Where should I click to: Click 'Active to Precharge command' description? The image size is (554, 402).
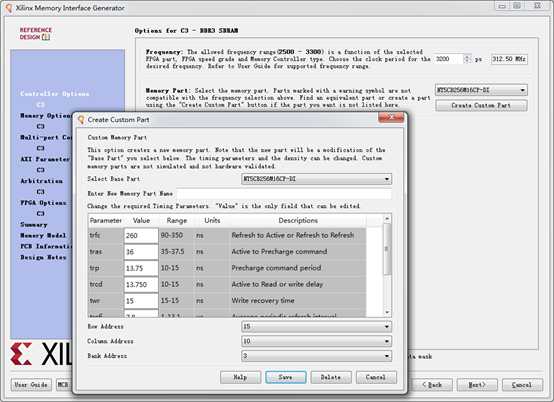coord(279,252)
